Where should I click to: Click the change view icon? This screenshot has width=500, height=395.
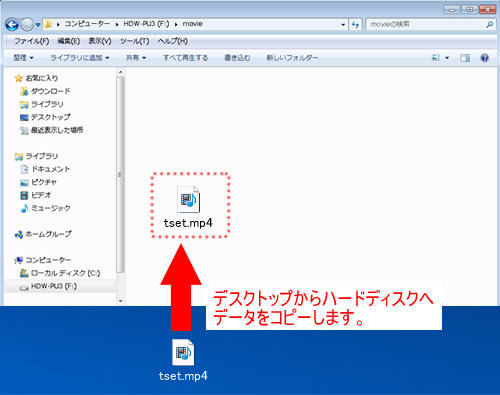pyautogui.click(x=436, y=58)
